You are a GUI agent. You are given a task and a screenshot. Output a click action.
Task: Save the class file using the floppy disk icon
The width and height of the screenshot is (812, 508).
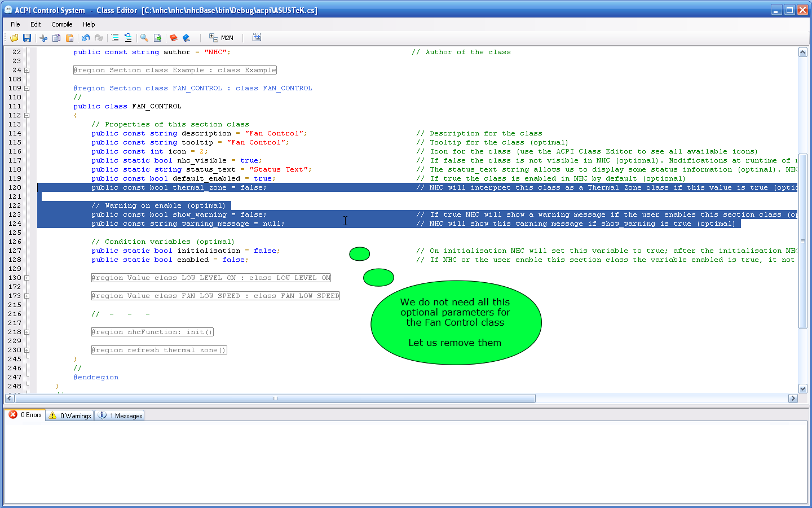pos(27,38)
